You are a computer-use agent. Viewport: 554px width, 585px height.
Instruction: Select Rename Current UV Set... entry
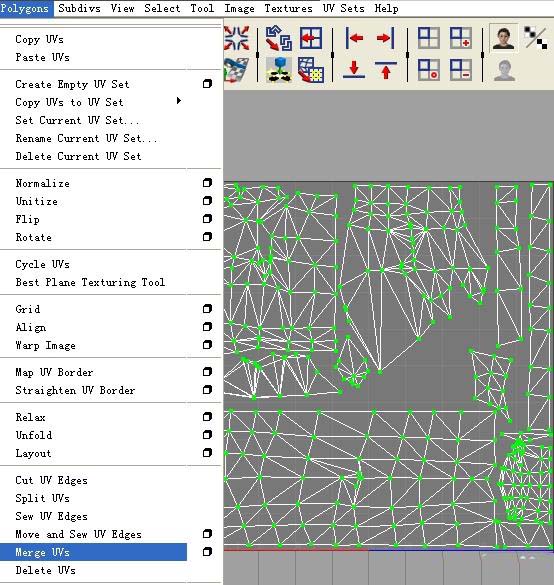(86, 138)
